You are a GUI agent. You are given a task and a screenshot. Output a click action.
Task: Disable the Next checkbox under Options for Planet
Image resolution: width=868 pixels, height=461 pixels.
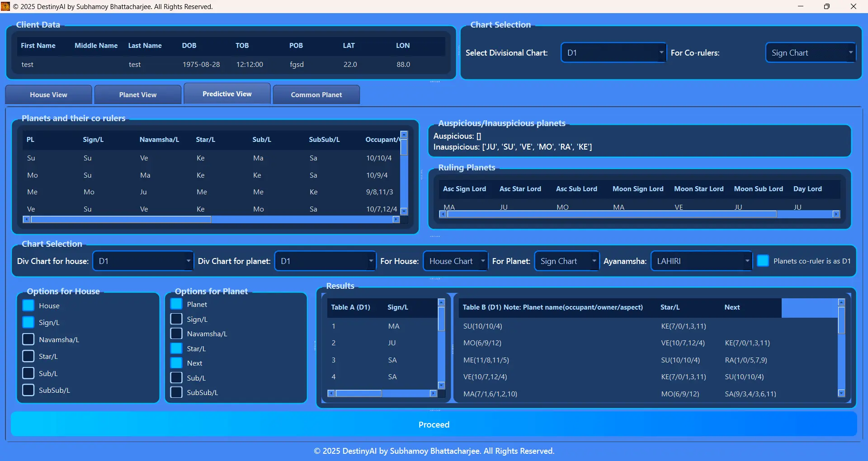(176, 363)
